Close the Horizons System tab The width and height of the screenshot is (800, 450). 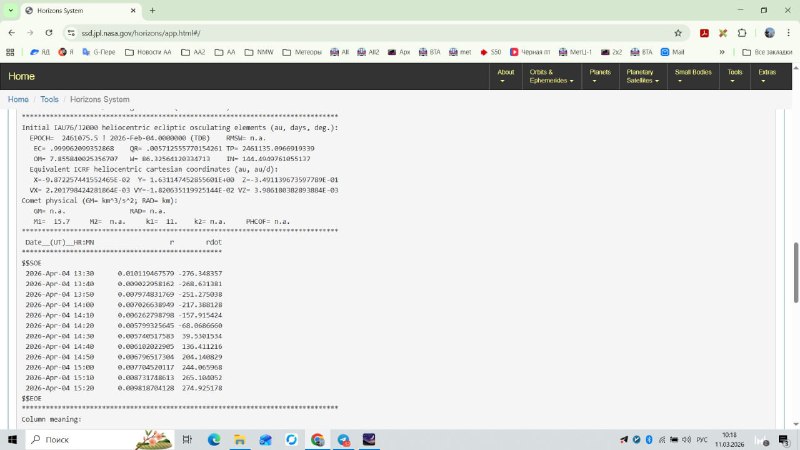click(x=133, y=10)
